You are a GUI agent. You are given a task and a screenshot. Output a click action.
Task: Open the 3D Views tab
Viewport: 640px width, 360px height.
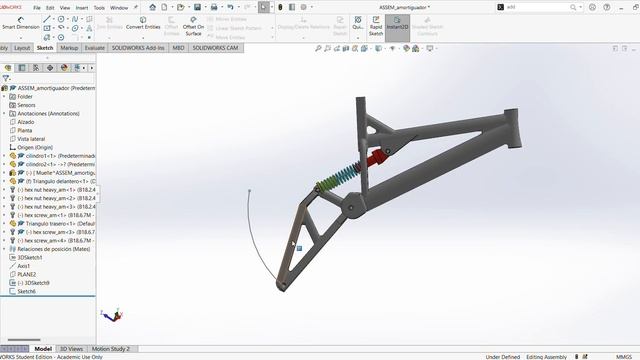click(x=71, y=349)
